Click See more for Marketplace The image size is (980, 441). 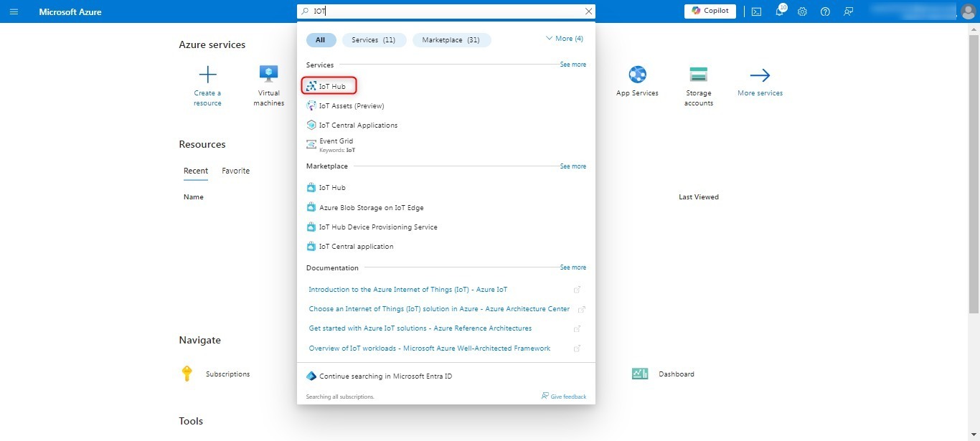coord(573,166)
